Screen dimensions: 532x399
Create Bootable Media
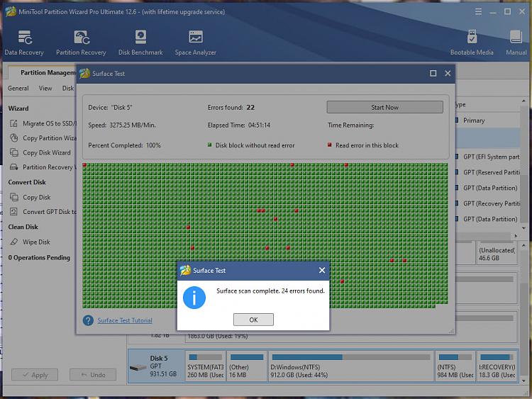pyautogui.click(x=472, y=43)
